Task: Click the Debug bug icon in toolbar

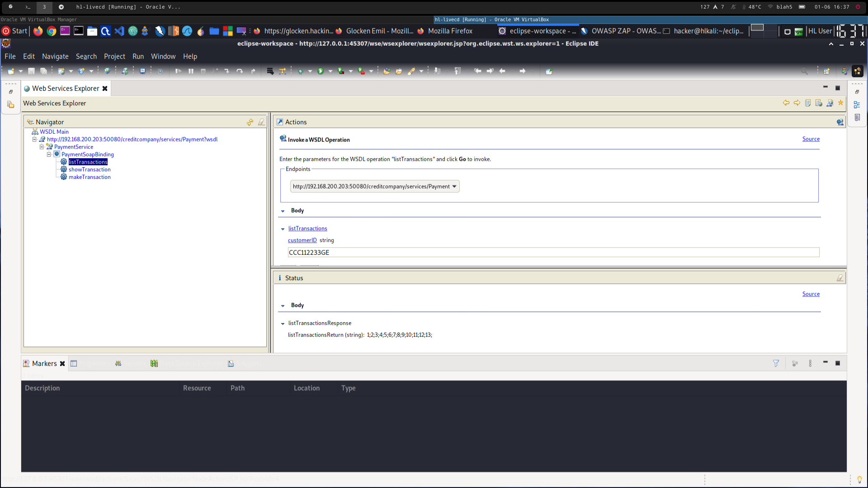Action: click(x=300, y=71)
